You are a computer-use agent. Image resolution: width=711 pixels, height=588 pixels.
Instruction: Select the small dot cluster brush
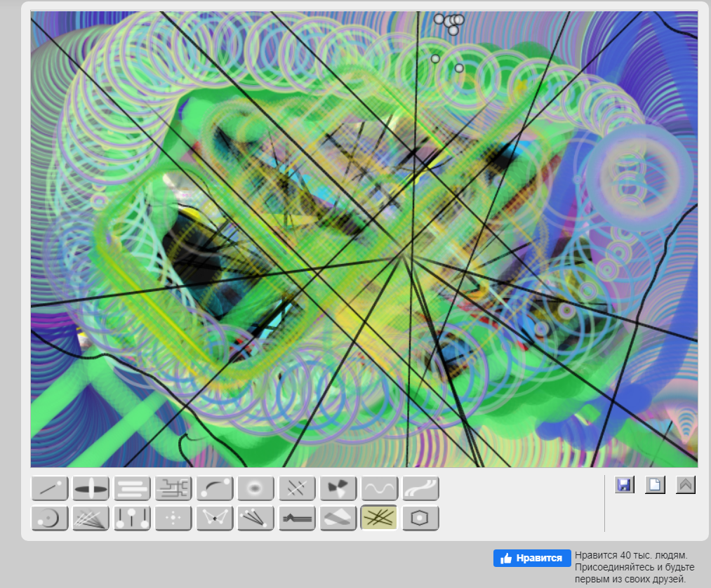pyautogui.click(x=173, y=518)
